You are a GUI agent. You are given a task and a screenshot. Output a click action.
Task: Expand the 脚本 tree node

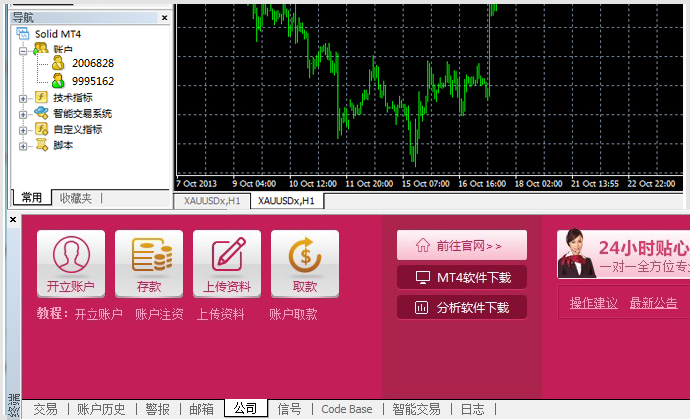pyautogui.click(x=23, y=146)
